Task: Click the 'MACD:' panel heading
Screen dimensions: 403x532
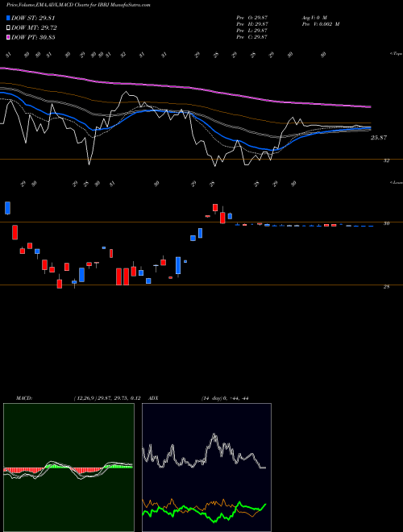Action: point(24,398)
